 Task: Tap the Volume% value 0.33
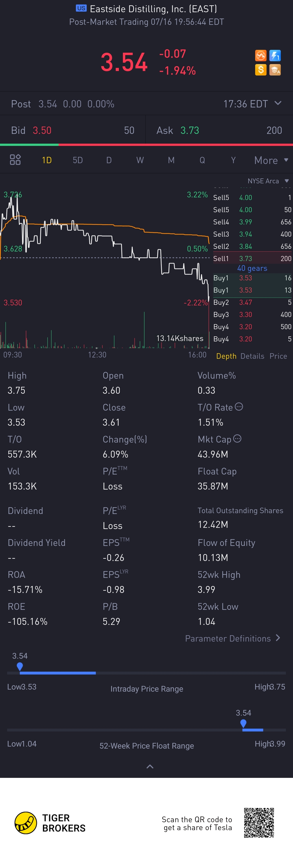pos(207,390)
